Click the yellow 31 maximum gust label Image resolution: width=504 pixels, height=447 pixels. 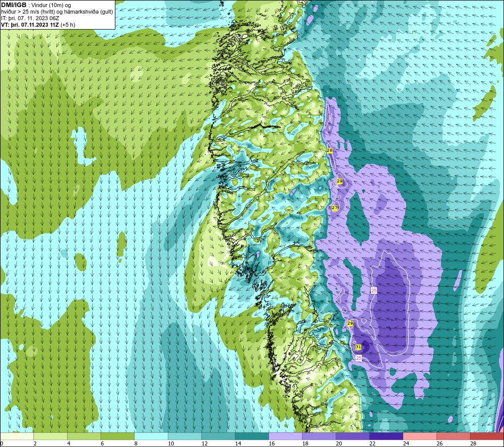(358, 347)
